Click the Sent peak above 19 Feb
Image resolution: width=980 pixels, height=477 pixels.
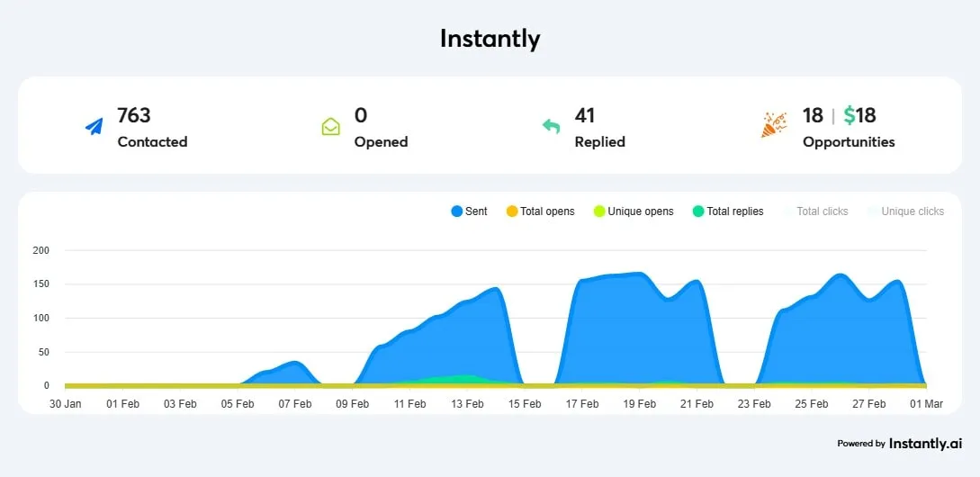[639, 274]
